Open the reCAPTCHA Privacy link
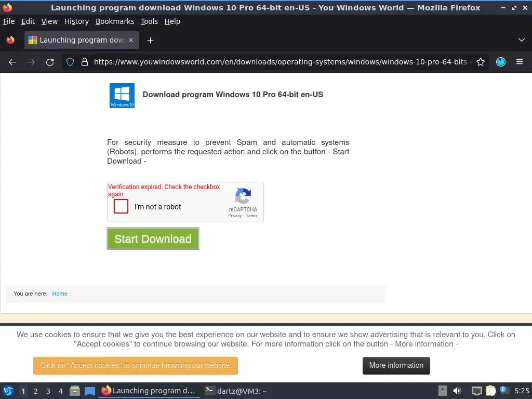This screenshot has width=532, height=399. [x=235, y=216]
